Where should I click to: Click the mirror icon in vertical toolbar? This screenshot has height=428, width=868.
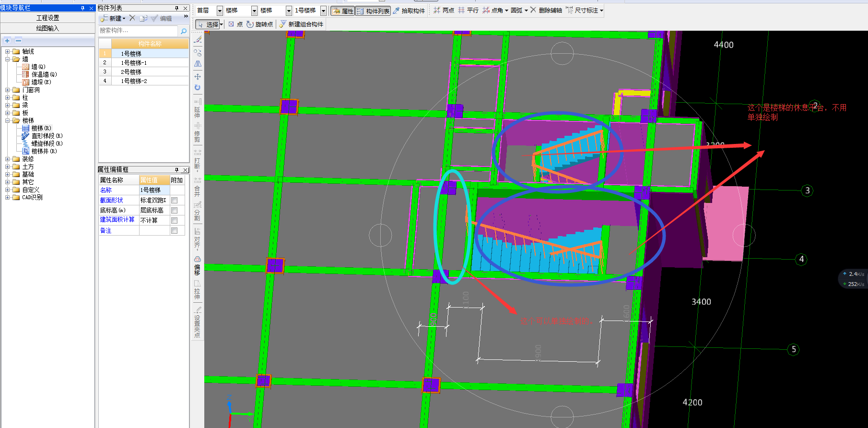[198, 64]
